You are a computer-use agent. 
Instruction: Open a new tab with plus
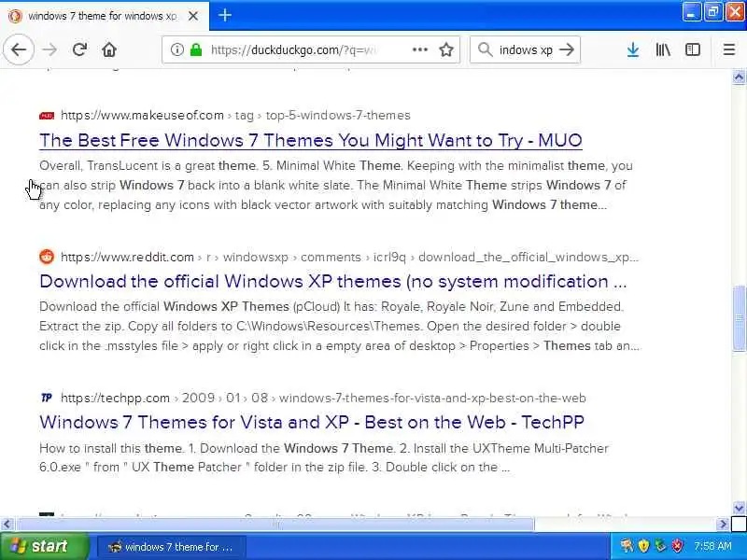tap(225, 16)
